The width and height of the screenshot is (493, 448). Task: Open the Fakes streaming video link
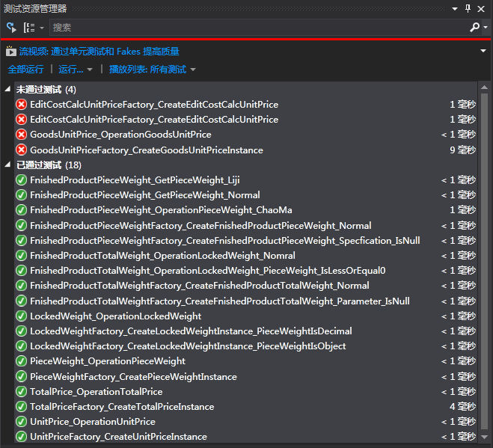tap(99, 52)
